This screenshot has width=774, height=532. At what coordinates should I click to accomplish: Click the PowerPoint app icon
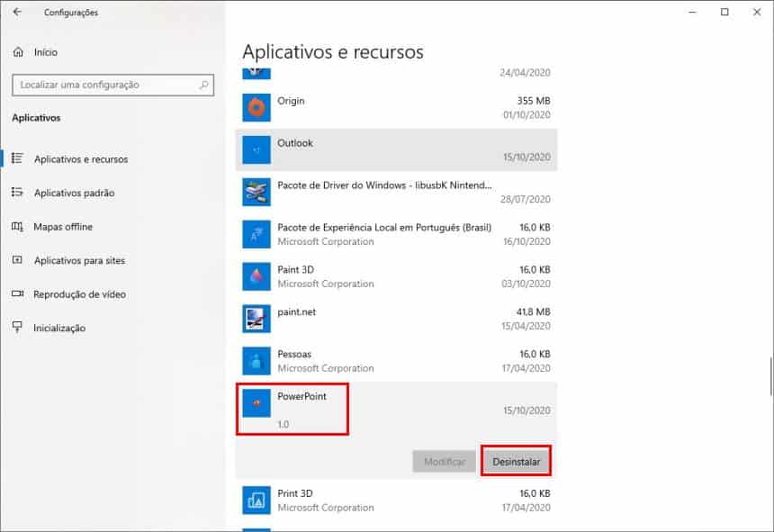click(x=256, y=403)
